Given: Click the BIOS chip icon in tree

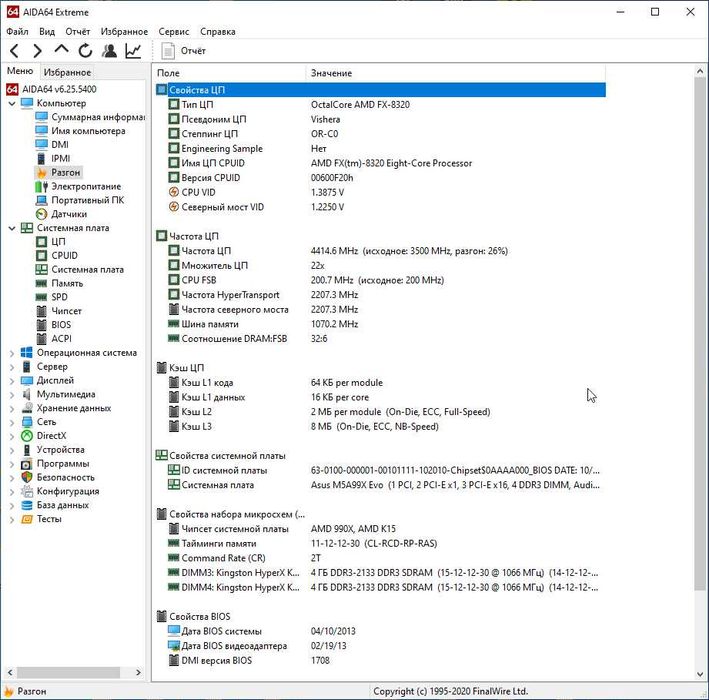Looking at the screenshot, I should point(42,325).
